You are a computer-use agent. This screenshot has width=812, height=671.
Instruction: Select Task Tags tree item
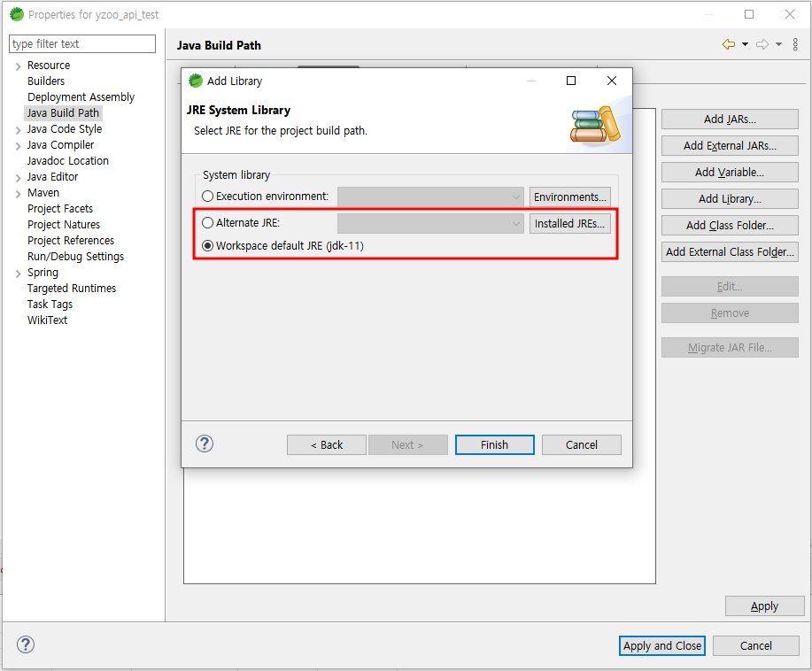[x=50, y=304]
